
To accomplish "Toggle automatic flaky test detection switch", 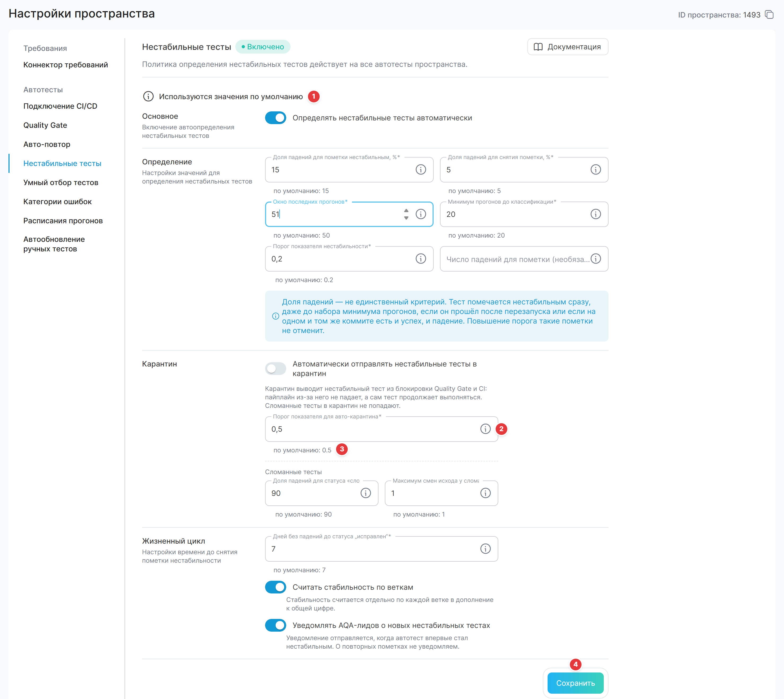I will point(276,118).
